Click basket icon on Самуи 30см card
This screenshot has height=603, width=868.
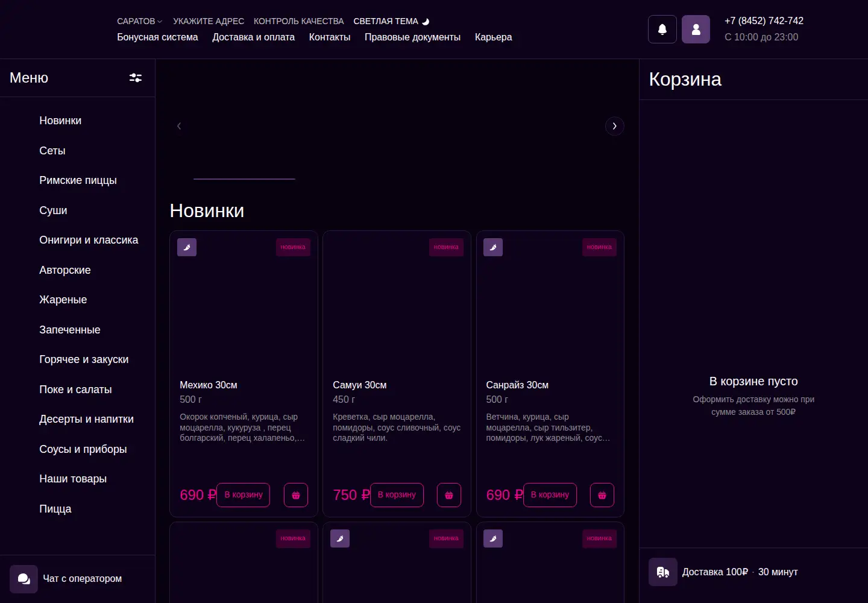point(449,495)
